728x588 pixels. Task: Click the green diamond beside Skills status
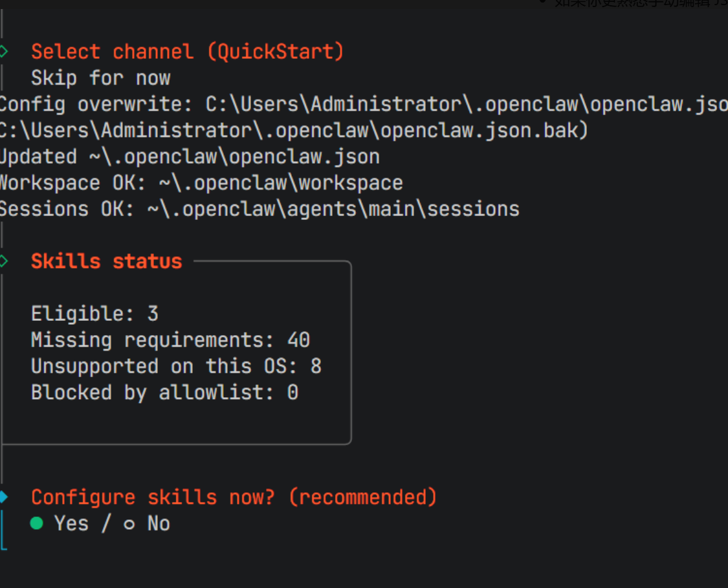pyautogui.click(x=3, y=261)
